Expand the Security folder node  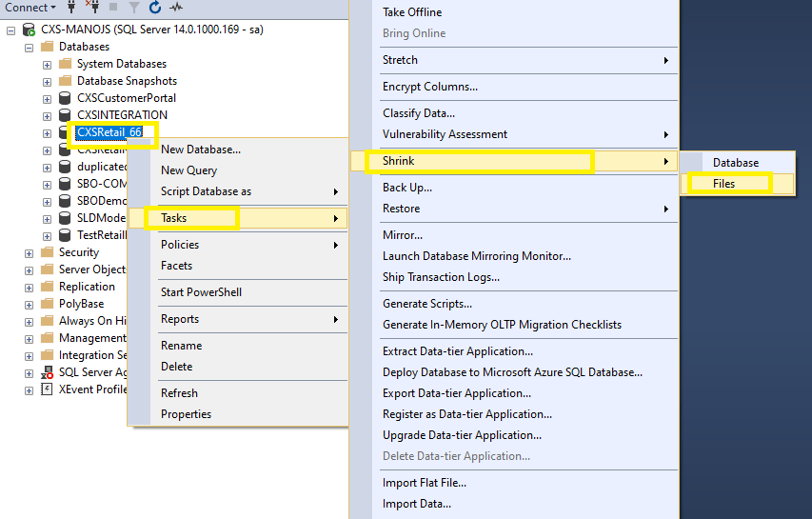[x=29, y=253]
